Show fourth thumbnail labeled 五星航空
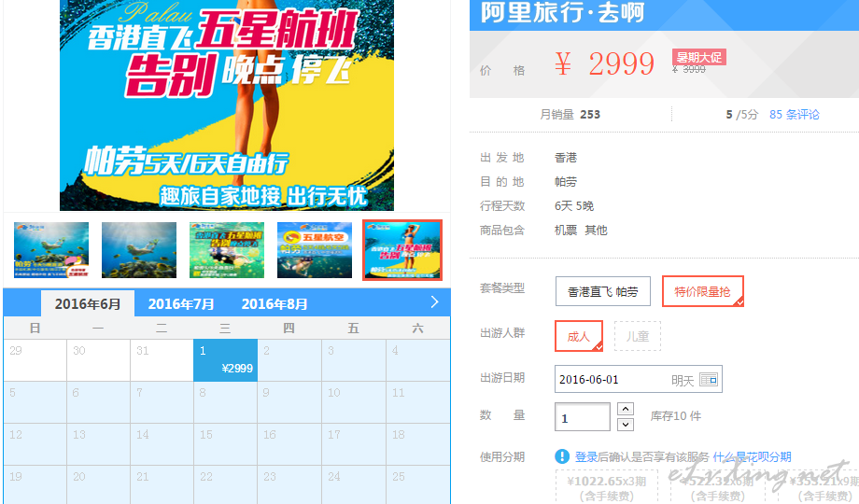This screenshot has width=859, height=504. pyautogui.click(x=315, y=250)
